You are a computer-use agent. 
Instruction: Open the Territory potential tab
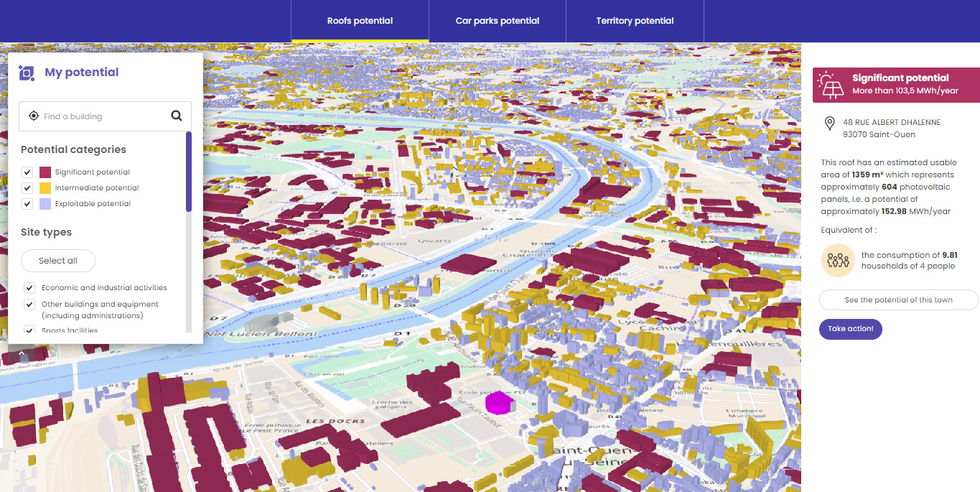[x=635, y=21]
